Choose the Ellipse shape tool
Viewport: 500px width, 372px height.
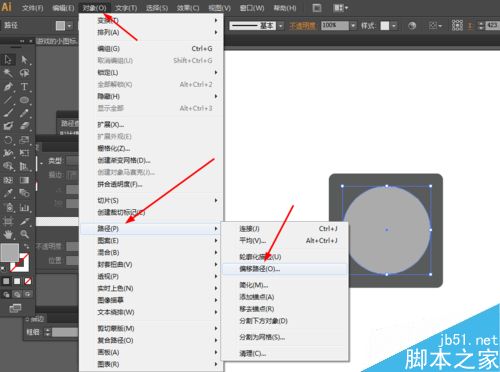(24, 100)
